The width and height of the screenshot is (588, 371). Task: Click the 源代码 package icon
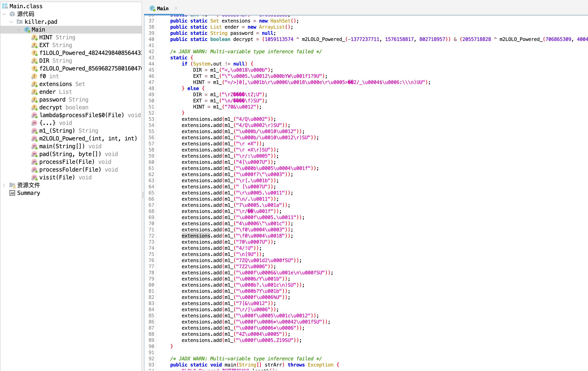(12, 14)
